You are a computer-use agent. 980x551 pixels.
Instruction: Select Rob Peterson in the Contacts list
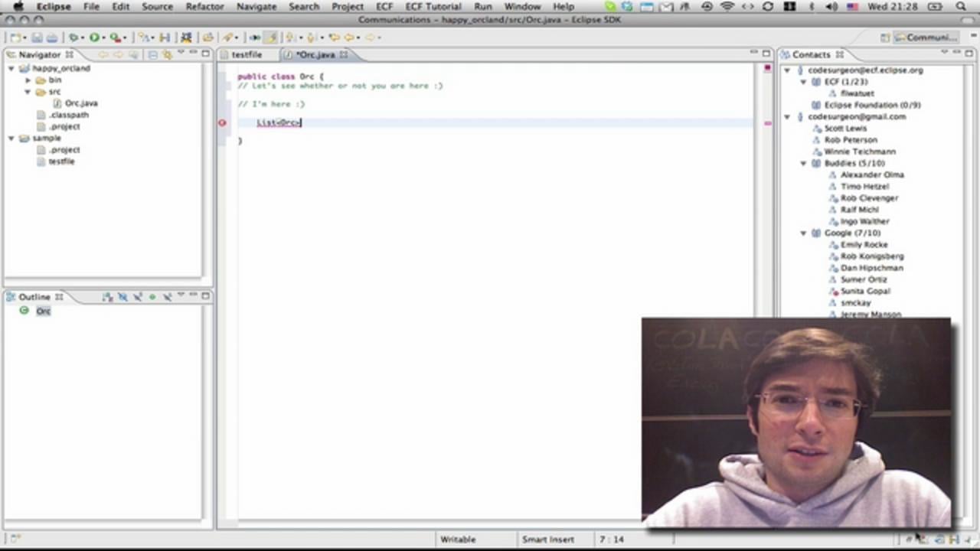pos(850,140)
